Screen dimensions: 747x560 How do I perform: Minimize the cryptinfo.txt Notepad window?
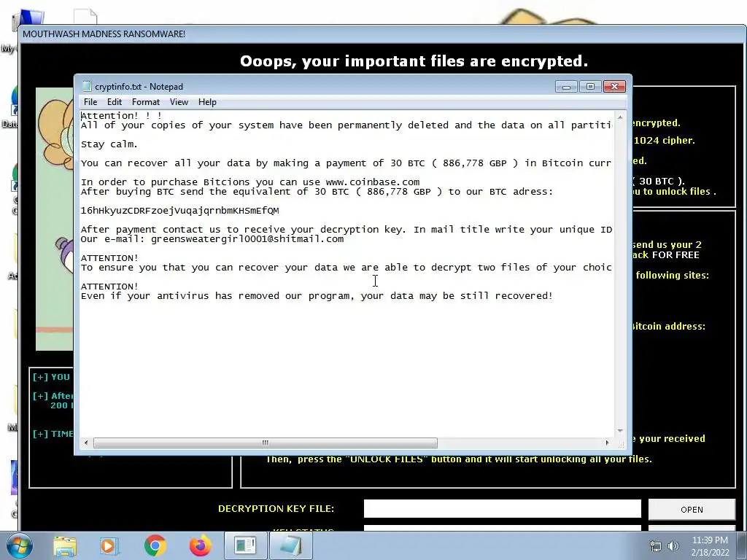[x=566, y=87]
